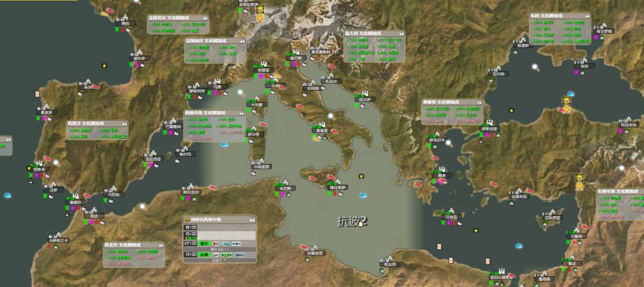This screenshot has width=644, height=287.
Task: Click the red icon under 南特
Action: click(x=122, y=29)
